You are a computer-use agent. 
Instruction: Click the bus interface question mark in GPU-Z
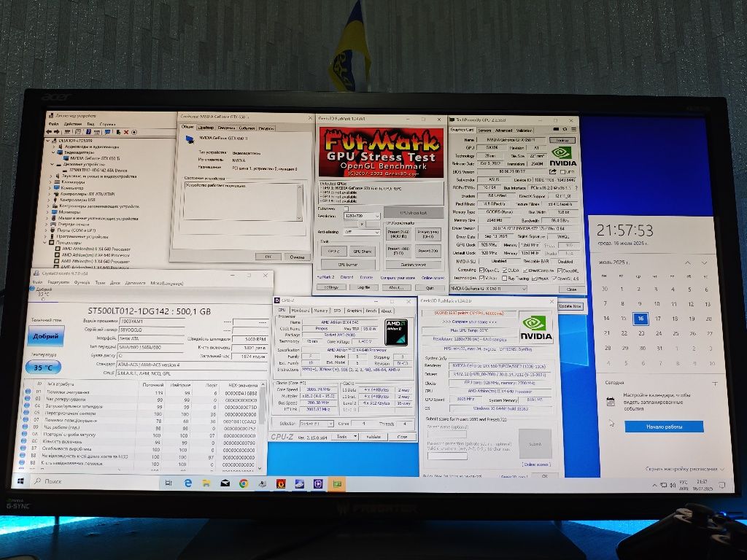pos(576,187)
